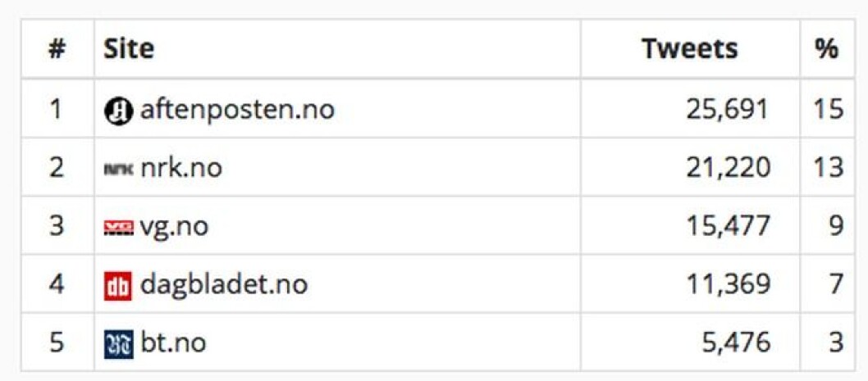The image size is (868, 381).
Task: Follow the bt.no link
Action: [173, 342]
